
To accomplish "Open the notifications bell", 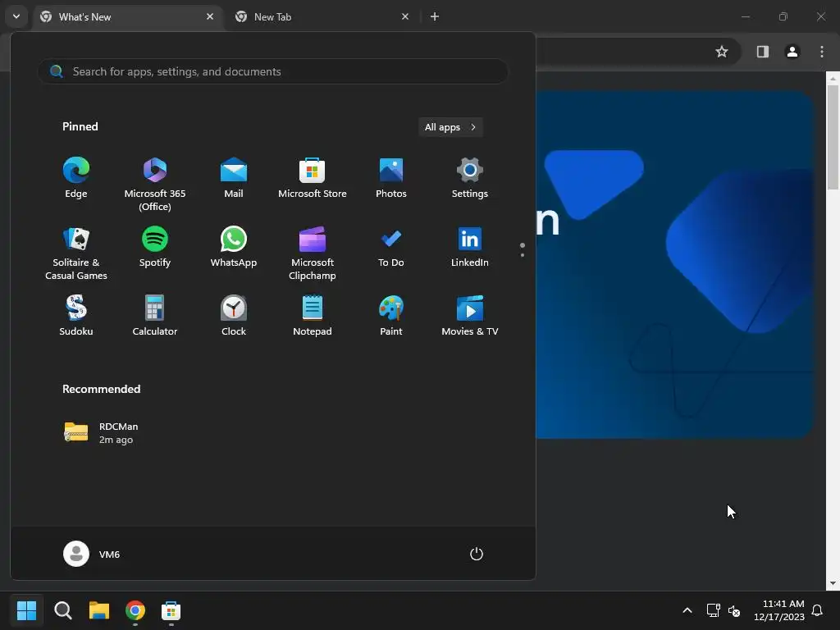I will [x=817, y=610].
